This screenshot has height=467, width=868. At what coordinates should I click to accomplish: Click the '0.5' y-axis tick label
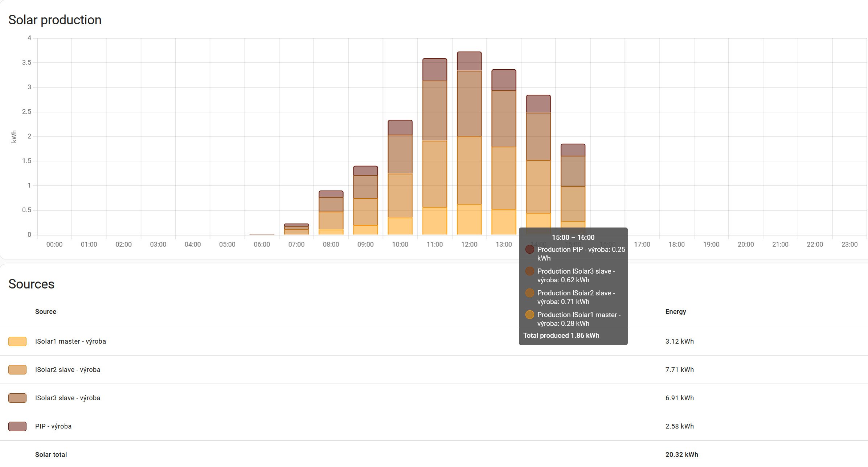(27, 210)
